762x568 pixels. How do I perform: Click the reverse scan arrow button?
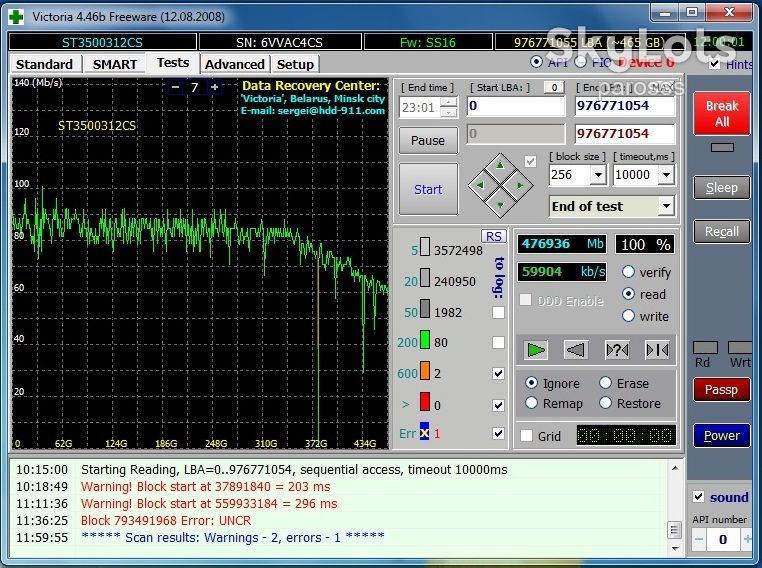tap(576, 350)
